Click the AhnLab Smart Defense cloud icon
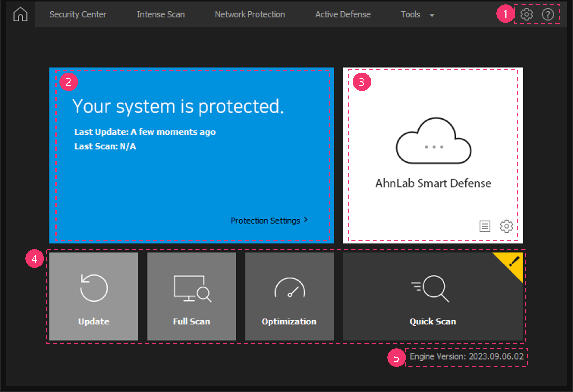The height and width of the screenshot is (392, 573). pos(433,141)
